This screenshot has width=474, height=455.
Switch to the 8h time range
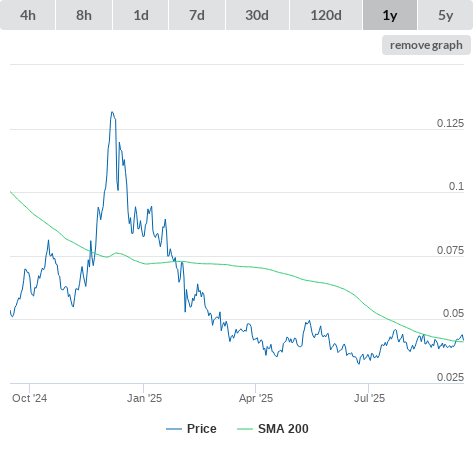(x=84, y=15)
